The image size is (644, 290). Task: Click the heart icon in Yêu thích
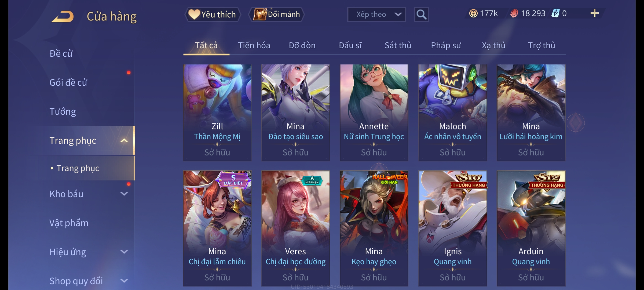[x=194, y=14]
